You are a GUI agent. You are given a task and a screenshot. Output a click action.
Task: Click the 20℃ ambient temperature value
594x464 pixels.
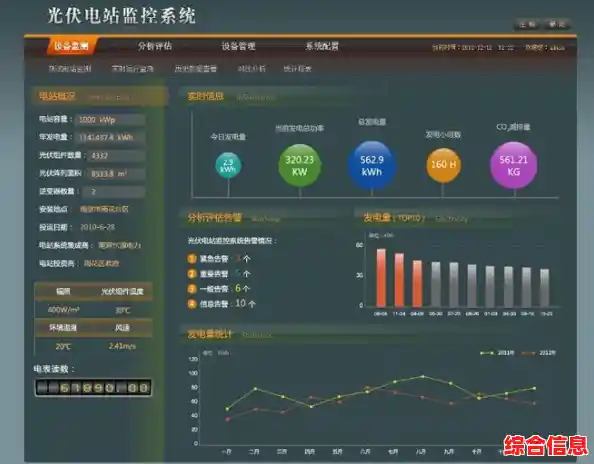point(63,346)
